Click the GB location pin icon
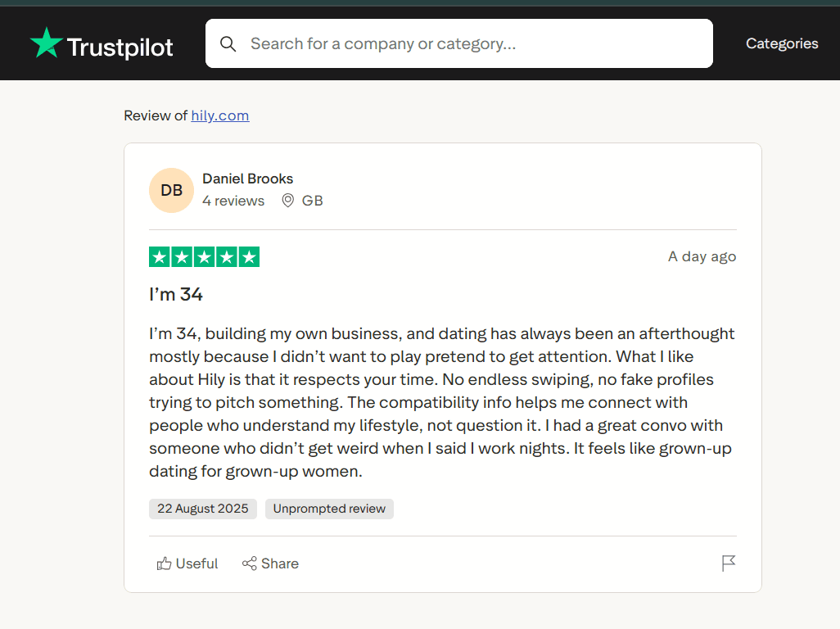 pyautogui.click(x=287, y=201)
